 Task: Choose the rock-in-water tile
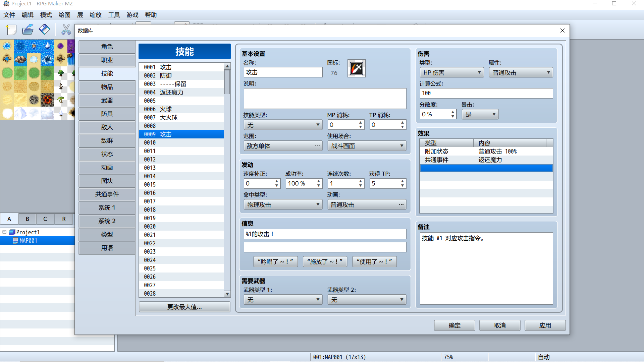[20, 59]
